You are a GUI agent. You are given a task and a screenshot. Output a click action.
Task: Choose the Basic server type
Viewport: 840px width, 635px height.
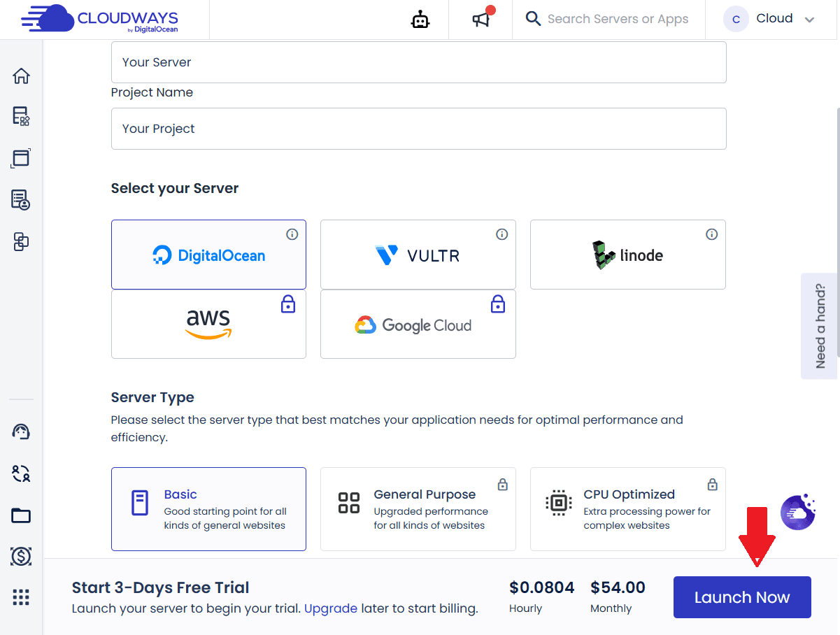coord(208,509)
